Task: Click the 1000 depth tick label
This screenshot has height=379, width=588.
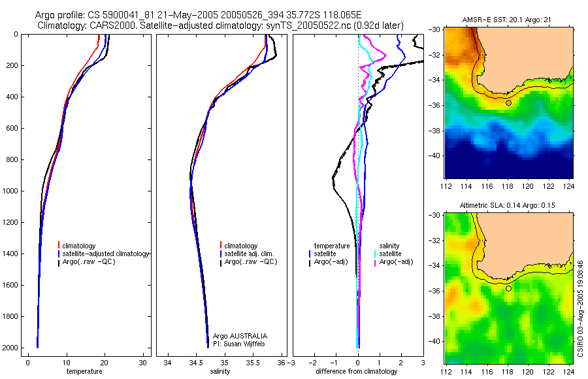Action: [x=10, y=191]
